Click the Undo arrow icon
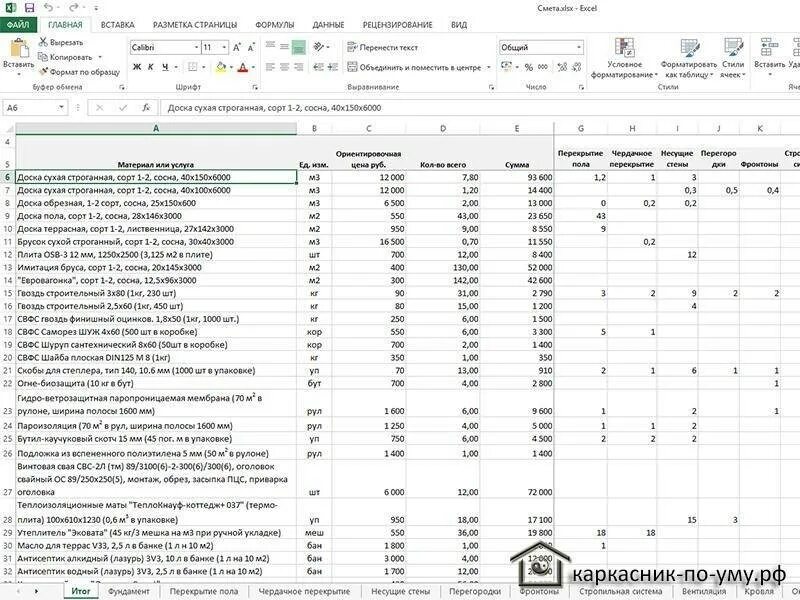This screenshot has height=600, width=800. click(48, 8)
